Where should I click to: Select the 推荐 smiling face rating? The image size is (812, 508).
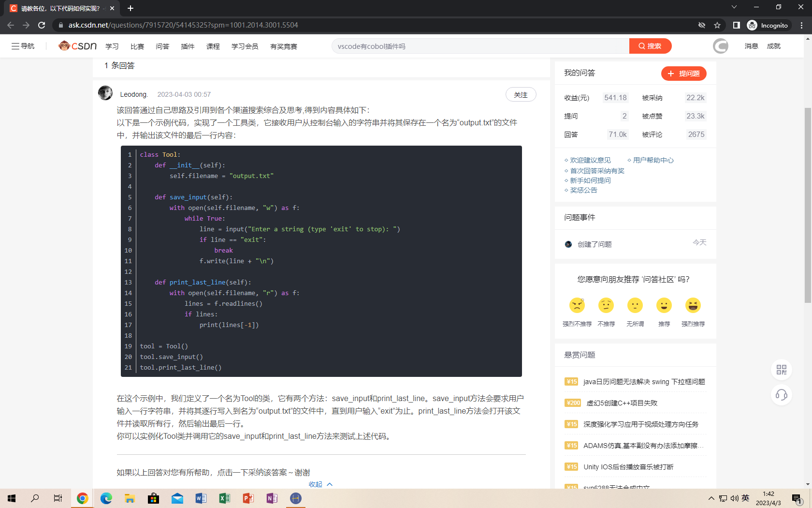pyautogui.click(x=664, y=305)
